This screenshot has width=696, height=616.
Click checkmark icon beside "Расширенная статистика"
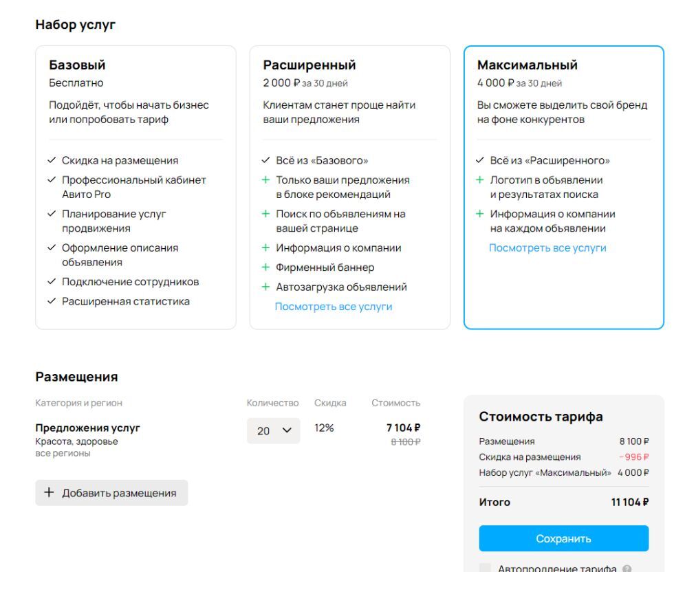point(52,301)
